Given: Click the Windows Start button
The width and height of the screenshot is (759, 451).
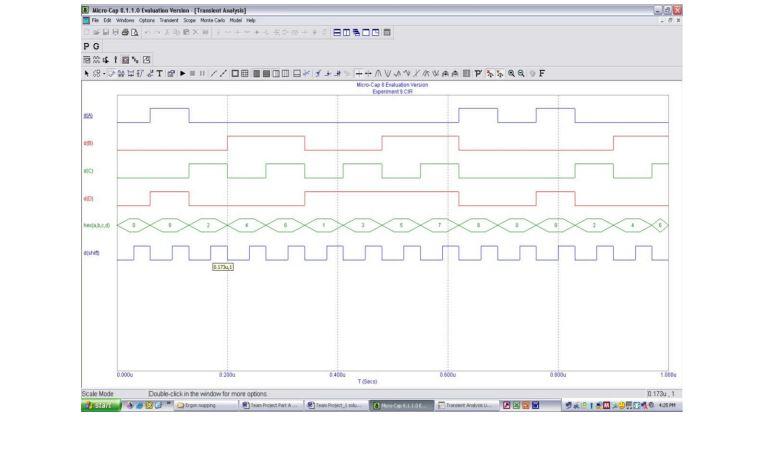Looking at the screenshot, I should [101, 406].
